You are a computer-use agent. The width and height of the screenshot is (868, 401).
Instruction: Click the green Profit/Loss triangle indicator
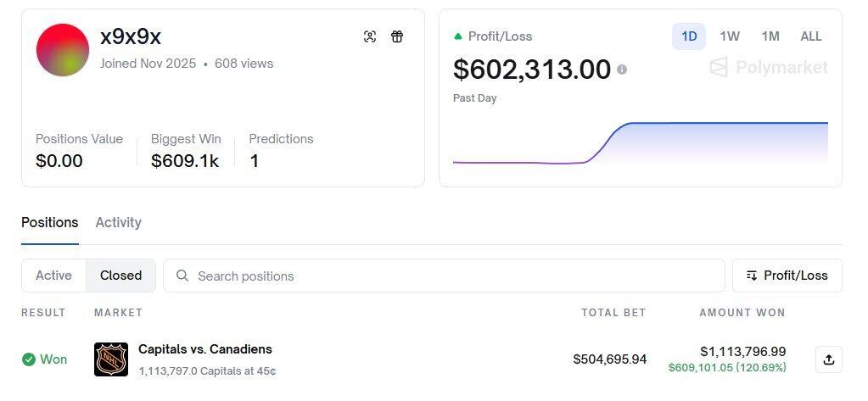tap(458, 36)
